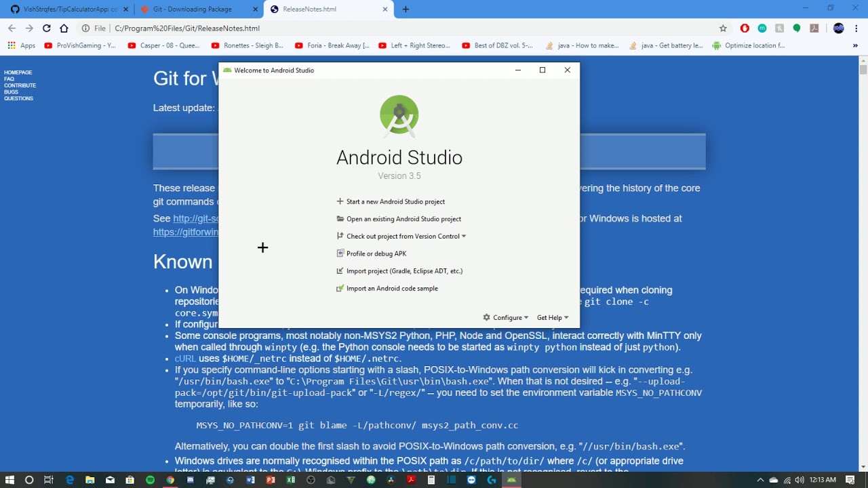The width and height of the screenshot is (868, 488).
Task: Show more bookmarks with double-chevron
Action: 855,45
